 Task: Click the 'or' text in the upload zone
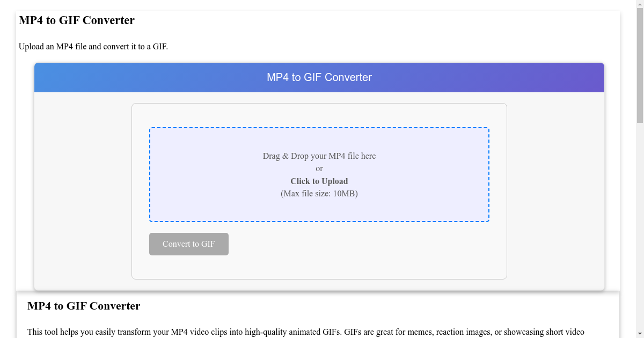click(319, 168)
